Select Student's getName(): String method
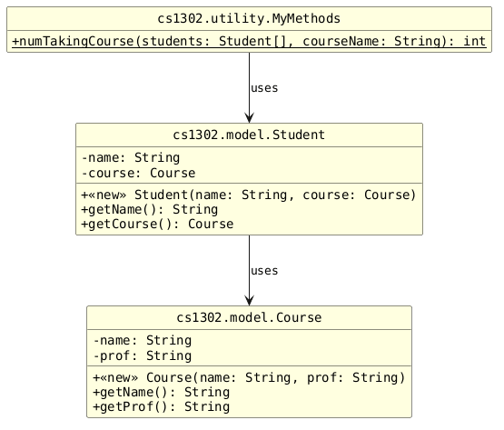The height and width of the screenshot is (430, 504). (x=150, y=209)
